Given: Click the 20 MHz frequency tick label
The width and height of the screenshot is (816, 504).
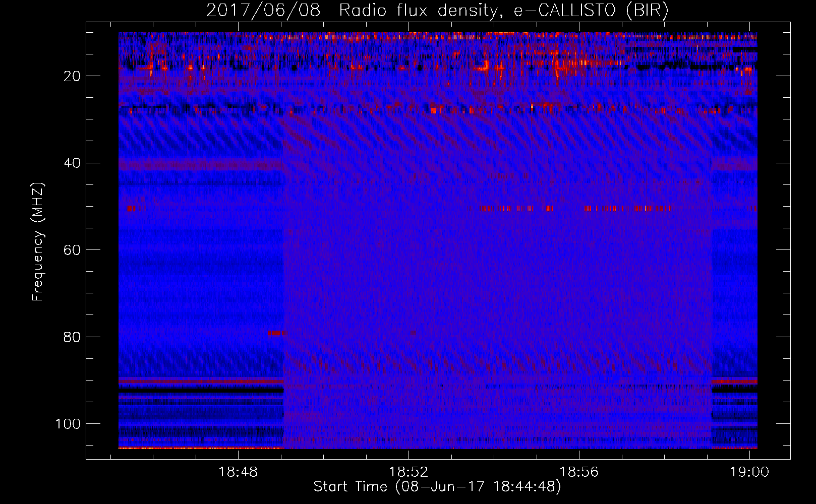Looking at the screenshot, I should (72, 76).
